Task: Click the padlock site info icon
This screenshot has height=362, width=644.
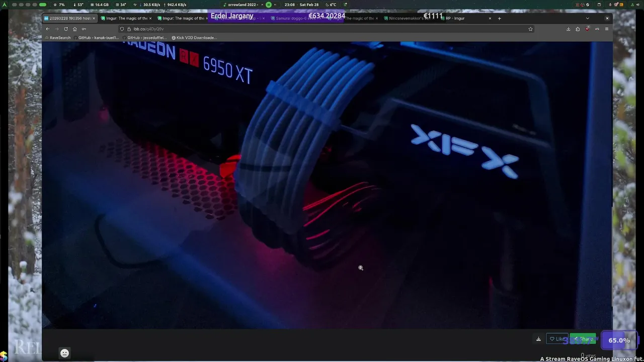Action: (129, 29)
